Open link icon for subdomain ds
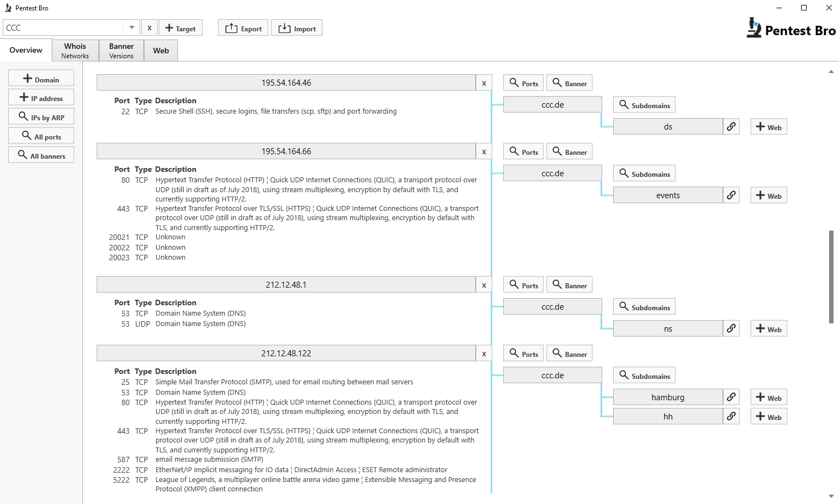 coord(731,126)
